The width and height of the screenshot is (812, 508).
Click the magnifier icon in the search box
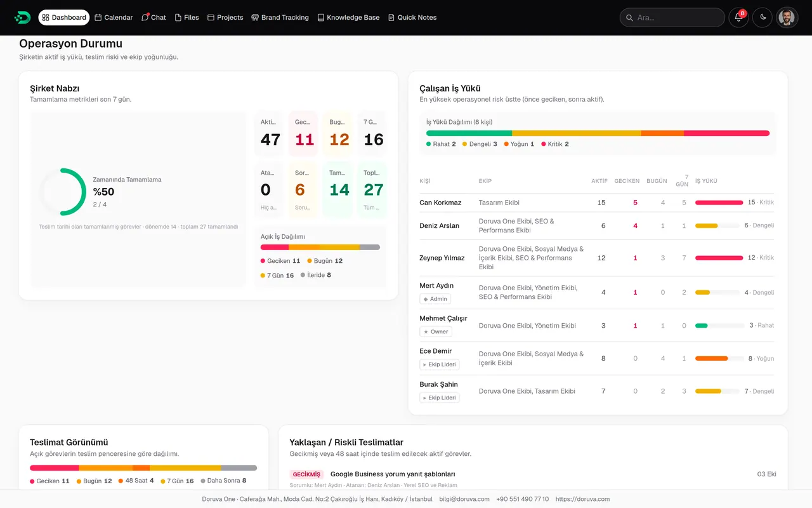pyautogui.click(x=630, y=18)
